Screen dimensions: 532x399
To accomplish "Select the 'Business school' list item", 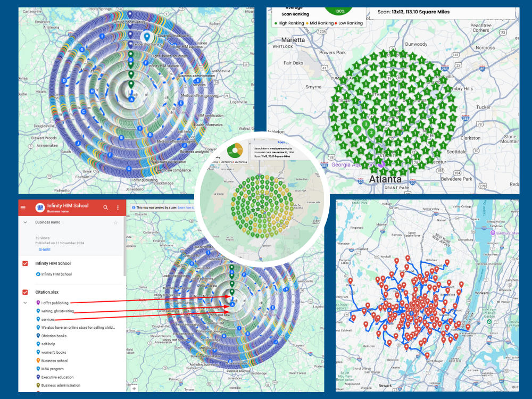I will [x=54, y=361].
